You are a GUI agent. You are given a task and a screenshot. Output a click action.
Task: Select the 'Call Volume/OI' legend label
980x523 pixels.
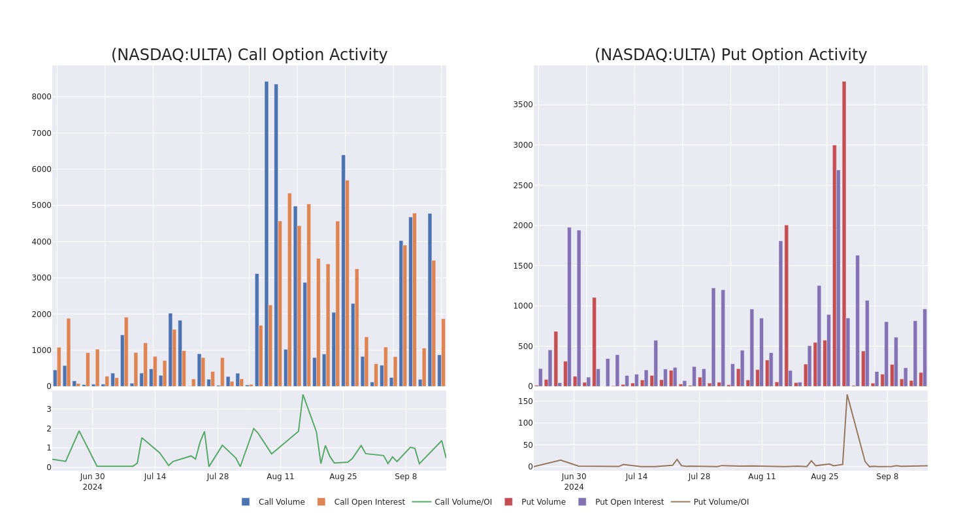pos(463,502)
